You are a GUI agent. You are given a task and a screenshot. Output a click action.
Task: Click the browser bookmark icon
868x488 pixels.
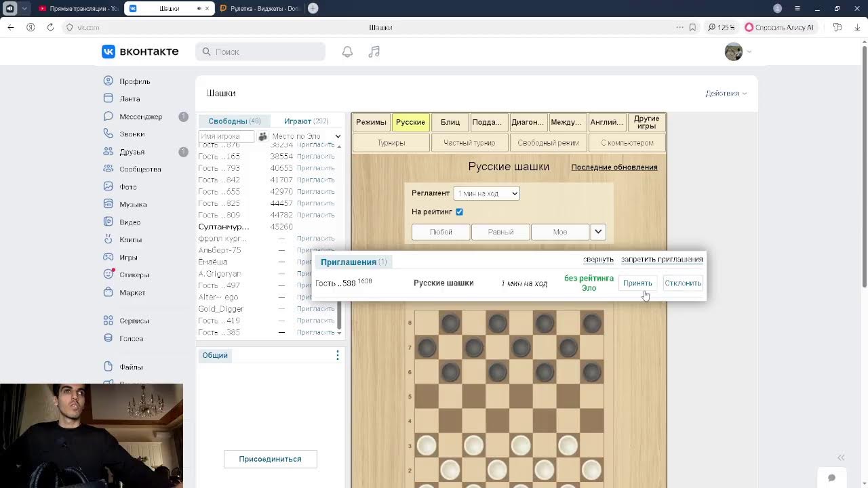(x=692, y=27)
